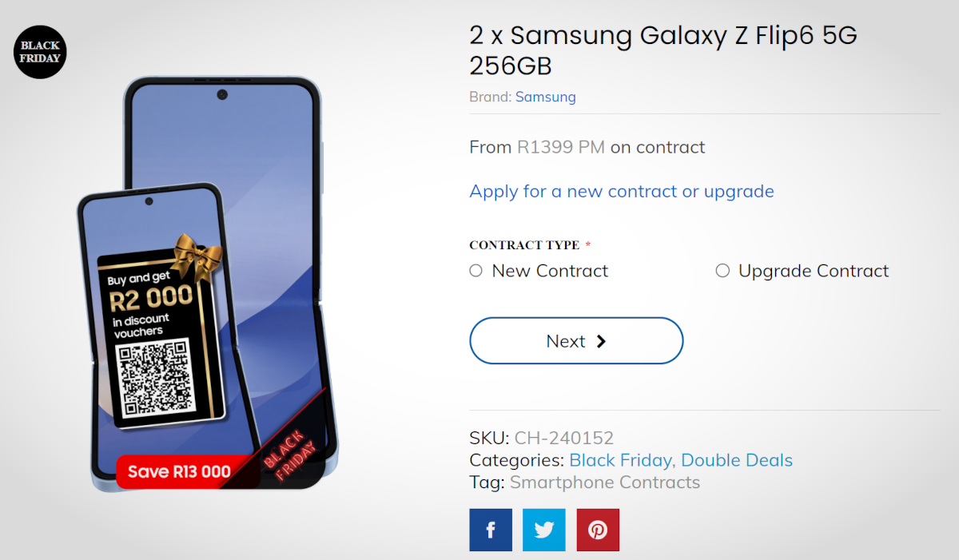Image resolution: width=959 pixels, height=560 pixels.
Task: Click the gold ribbon bow on voucher
Action: (198, 253)
